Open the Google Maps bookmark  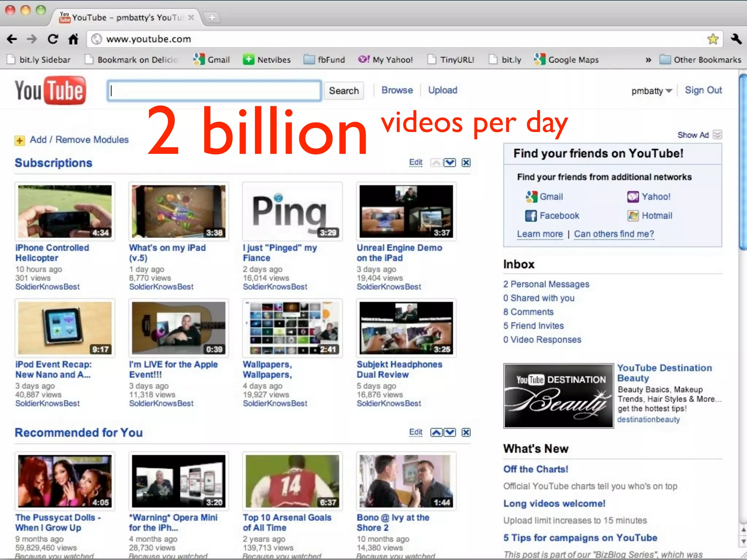click(566, 59)
